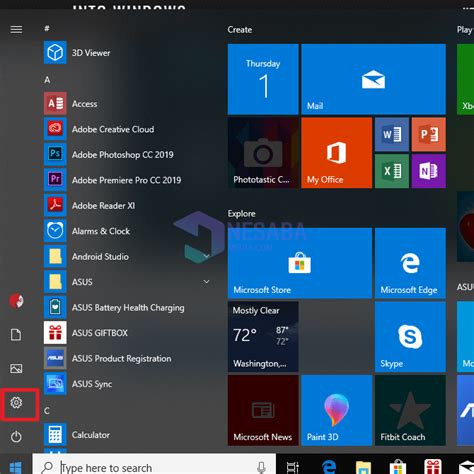Open the Fitbit Coach tile
This screenshot has height=474, width=474.
click(x=410, y=410)
